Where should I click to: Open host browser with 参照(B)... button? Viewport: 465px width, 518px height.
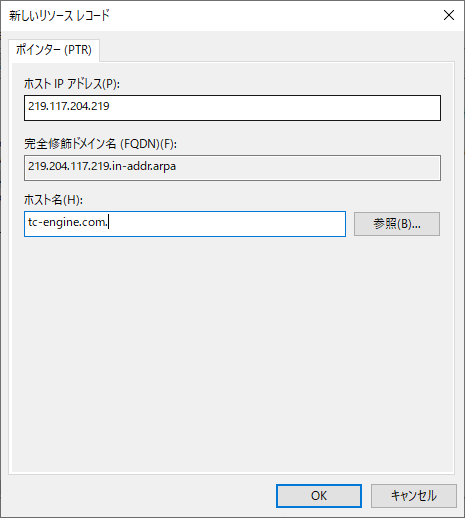397,224
